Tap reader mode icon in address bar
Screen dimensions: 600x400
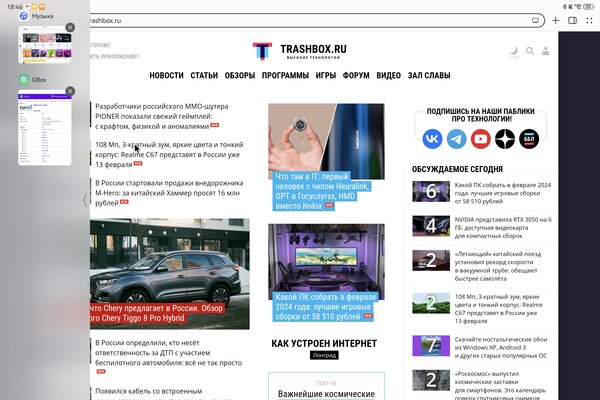535,20
